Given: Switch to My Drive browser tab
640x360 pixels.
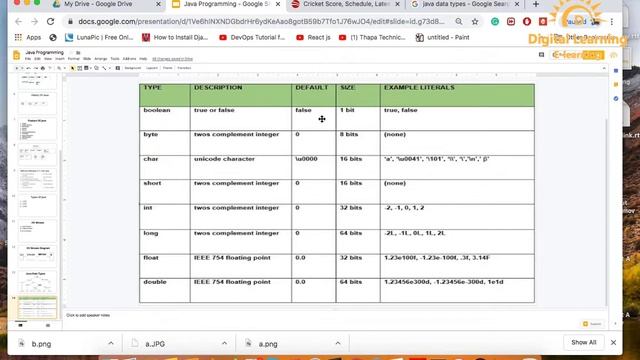Looking at the screenshot, I should (x=107, y=4).
